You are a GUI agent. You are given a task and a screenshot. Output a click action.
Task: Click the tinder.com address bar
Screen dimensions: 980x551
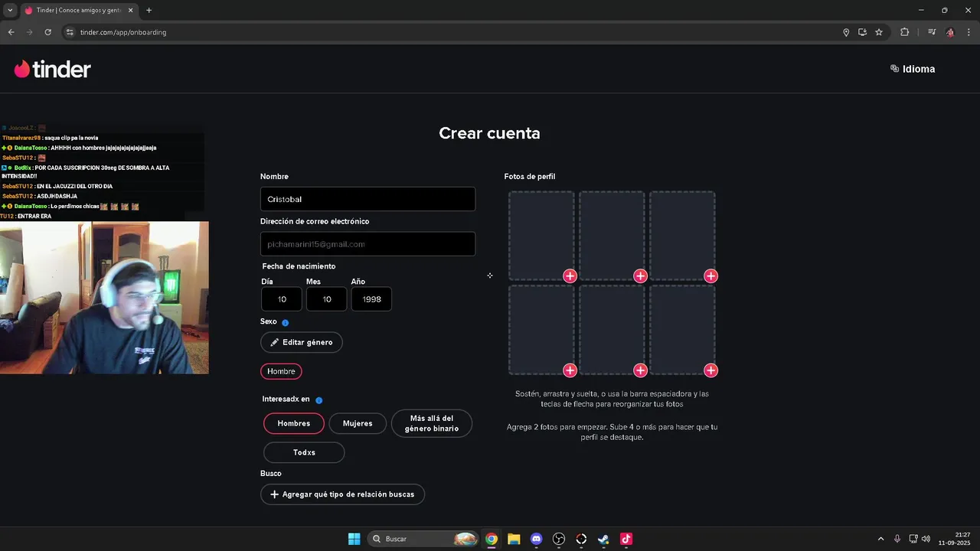point(452,32)
